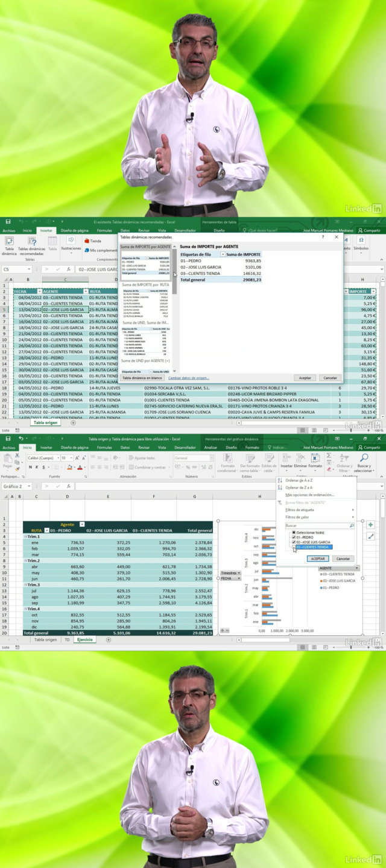Click the fill color bucket swatch
Image resolution: width=386 pixels, height=868 pixels.
coord(69,467)
